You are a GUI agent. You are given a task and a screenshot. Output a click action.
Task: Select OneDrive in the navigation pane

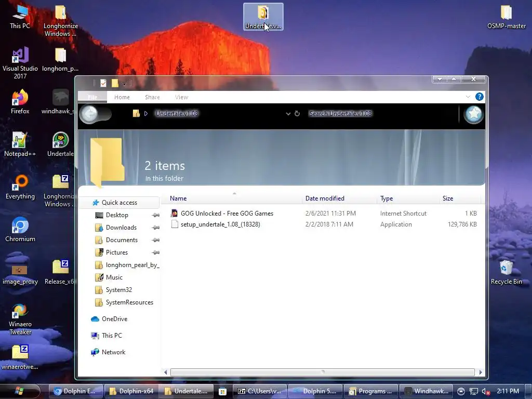[x=114, y=319]
